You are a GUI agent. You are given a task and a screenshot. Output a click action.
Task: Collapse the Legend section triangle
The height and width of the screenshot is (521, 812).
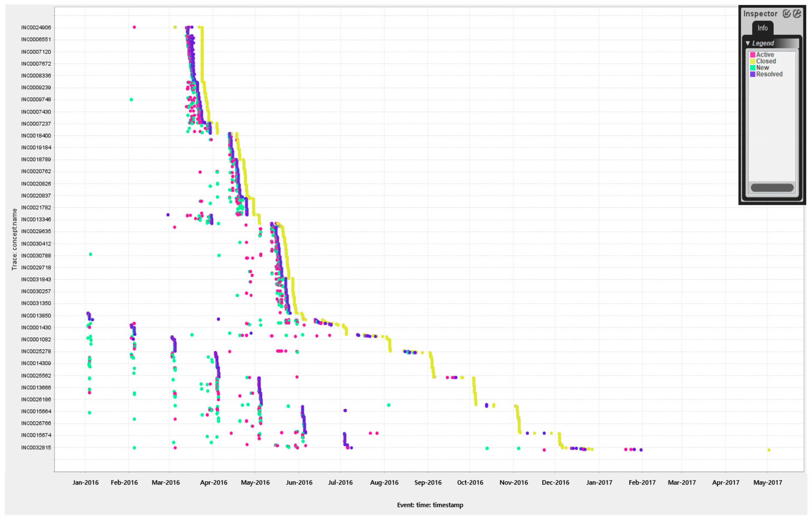pyautogui.click(x=748, y=43)
